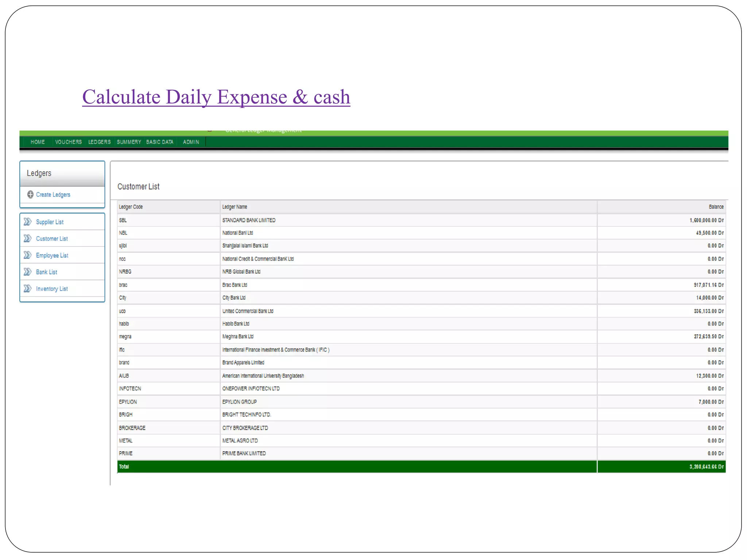The height and width of the screenshot is (560, 747).
Task: Click the 336,133.00 Dr balance
Action: pyautogui.click(x=709, y=311)
